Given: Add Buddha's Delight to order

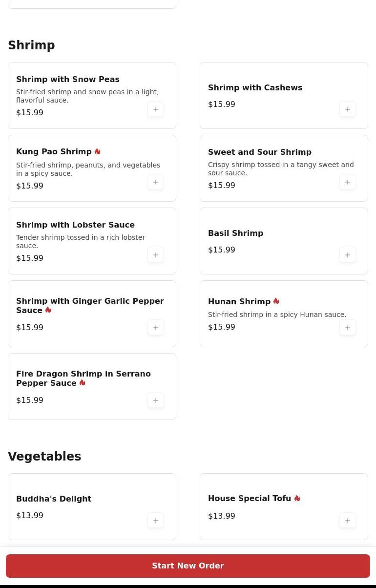Looking at the screenshot, I should [156, 521].
